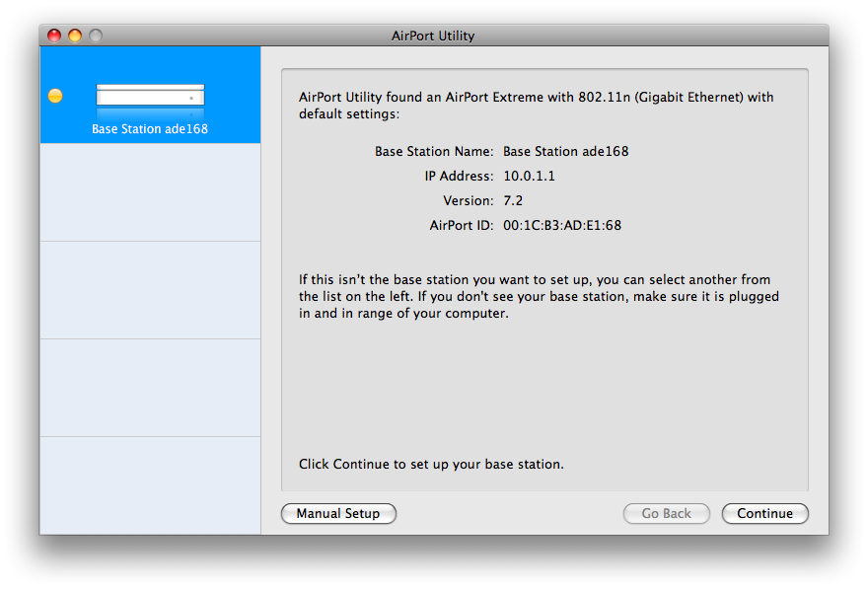Click the "If this isn't the base station" paragraph

tap(534, 297)
